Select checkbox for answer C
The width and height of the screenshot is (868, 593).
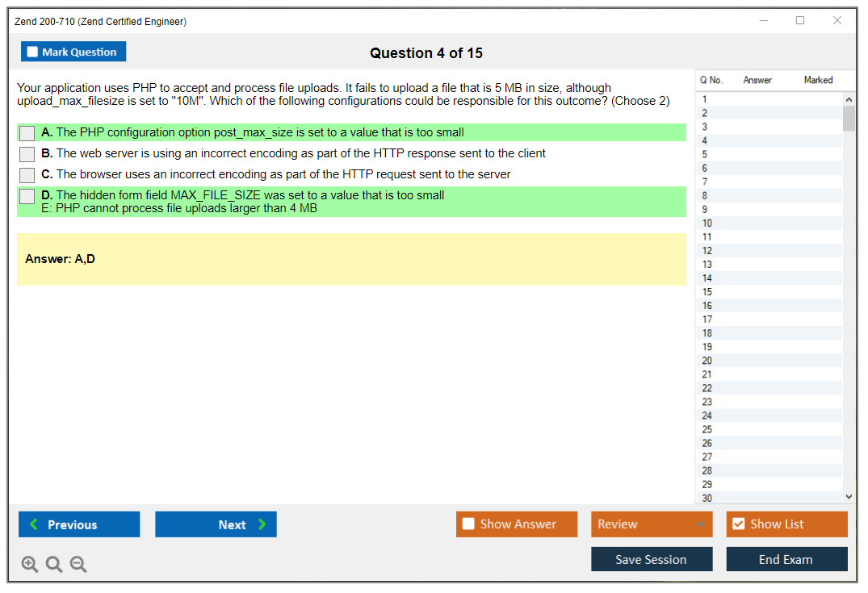[x=27, y=175]
